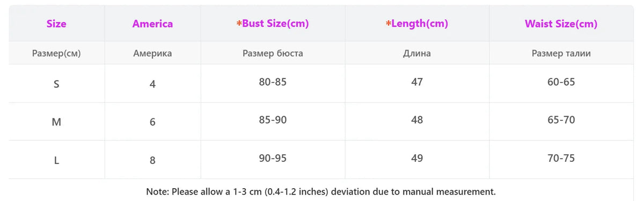Click the length value 47
This screenshot has height=201, width=644.
417,82
